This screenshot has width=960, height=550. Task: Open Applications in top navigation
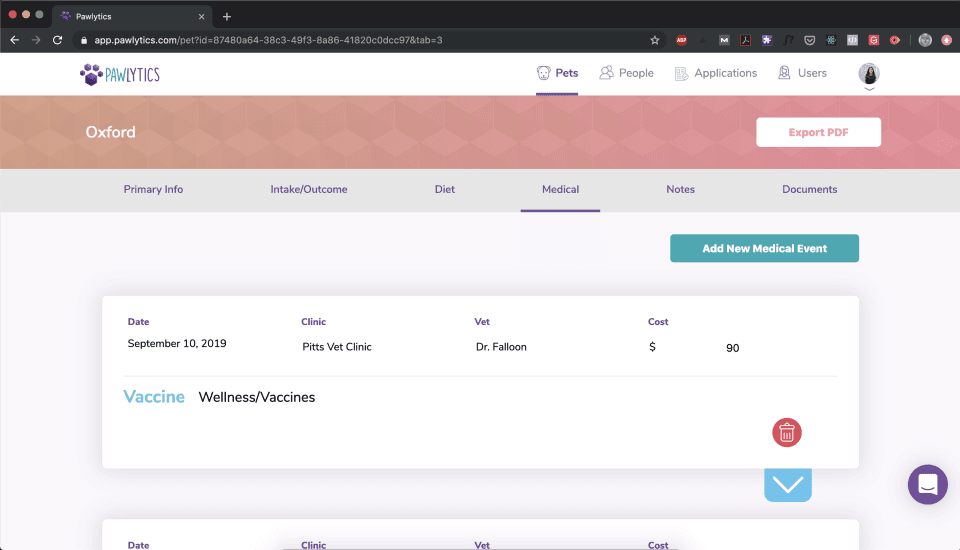pyautogui.click(x=716, y=73)
